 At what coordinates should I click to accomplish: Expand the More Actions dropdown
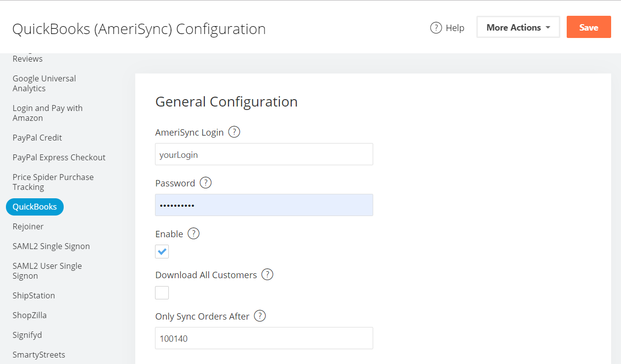pyautogui.click(x=518, y=28)
